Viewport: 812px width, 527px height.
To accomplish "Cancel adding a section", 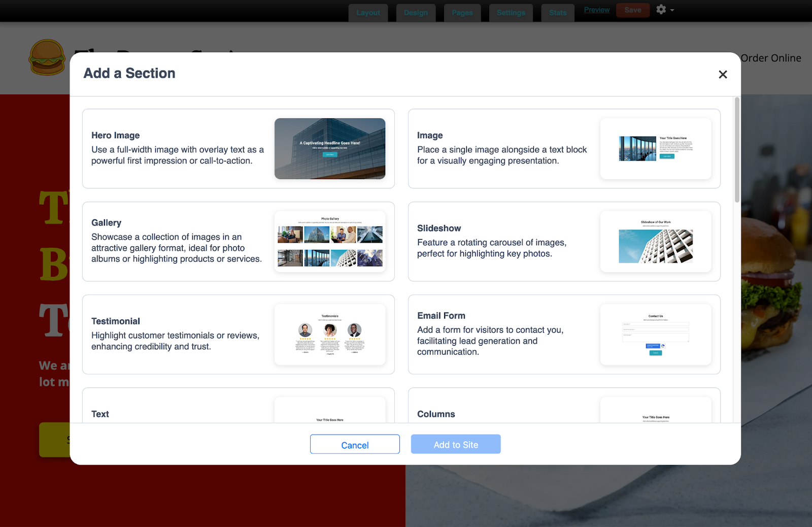I will pos(355,444).
